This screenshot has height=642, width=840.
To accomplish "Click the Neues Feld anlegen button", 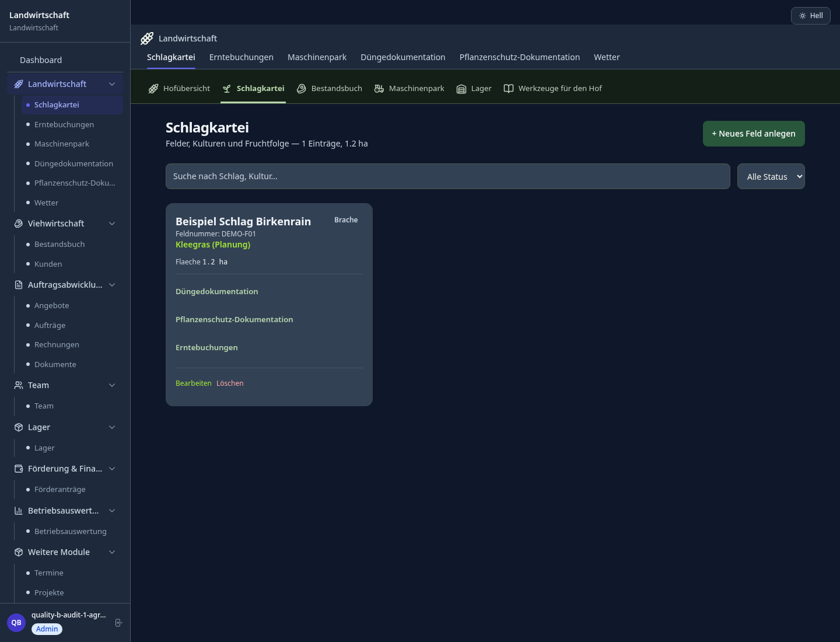I will pos(754,134).
